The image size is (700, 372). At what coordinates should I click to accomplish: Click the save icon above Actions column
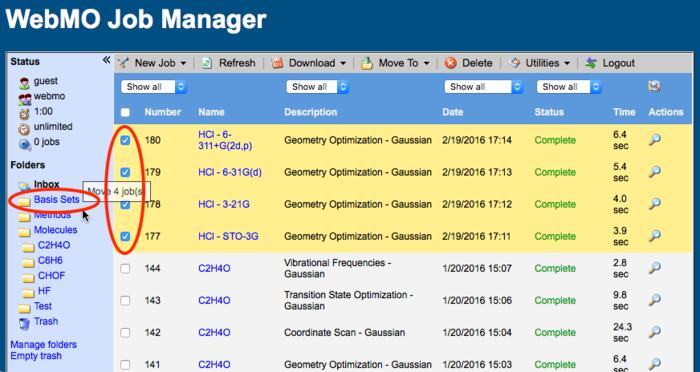pyautogui.click(x=654, y=86)
